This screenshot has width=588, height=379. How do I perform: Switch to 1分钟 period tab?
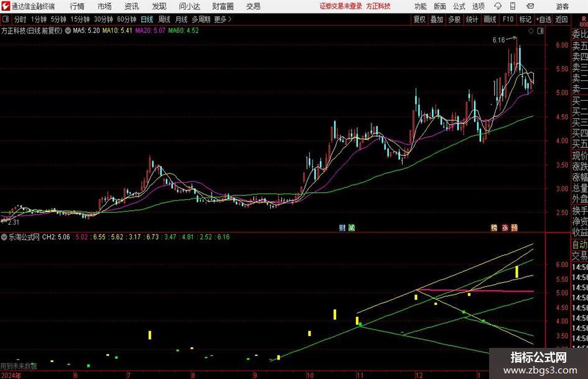tap(39, 19)
